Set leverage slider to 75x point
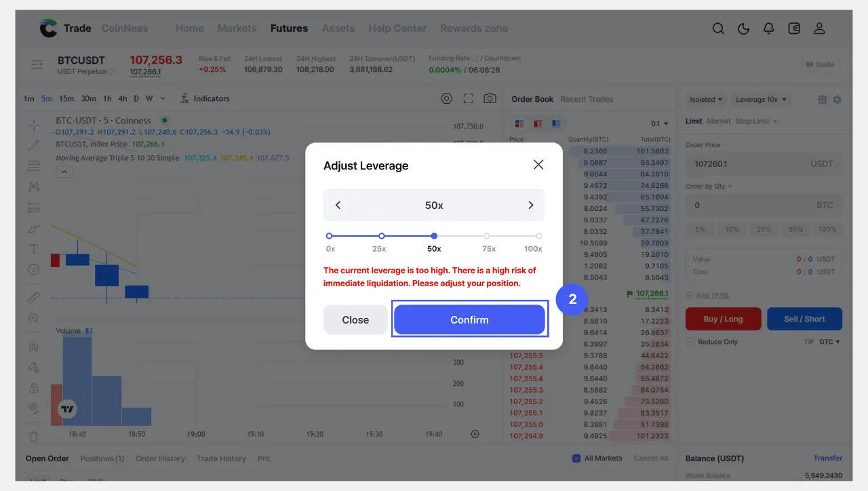Viewport: 868px width, 491px height. coord(487,236)
